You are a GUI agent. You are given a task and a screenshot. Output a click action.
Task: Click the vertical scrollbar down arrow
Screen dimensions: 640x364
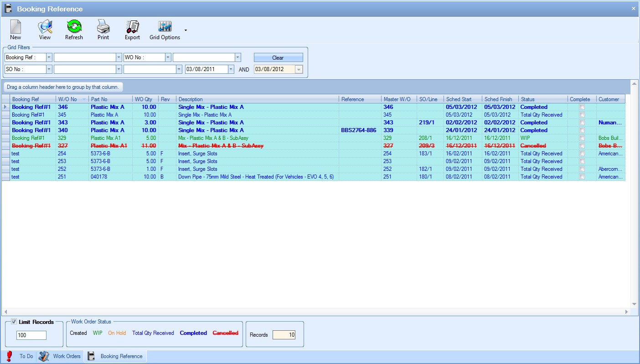[x=634, y=304]
